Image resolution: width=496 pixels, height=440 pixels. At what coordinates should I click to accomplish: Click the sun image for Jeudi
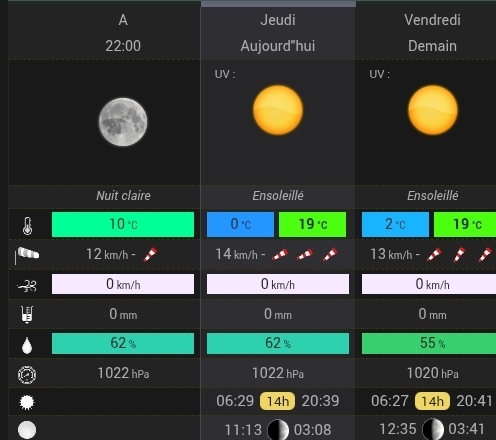[x=278, y=110]
